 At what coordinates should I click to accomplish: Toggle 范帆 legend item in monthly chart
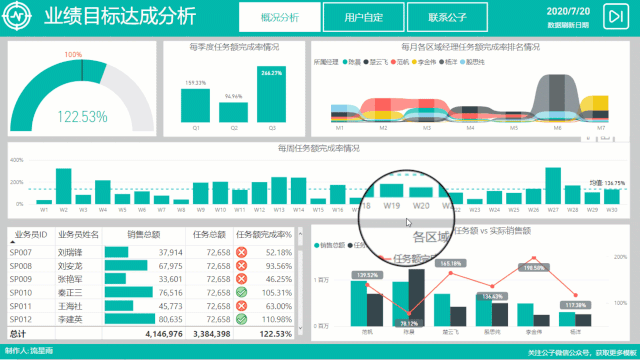click(400, 62)
